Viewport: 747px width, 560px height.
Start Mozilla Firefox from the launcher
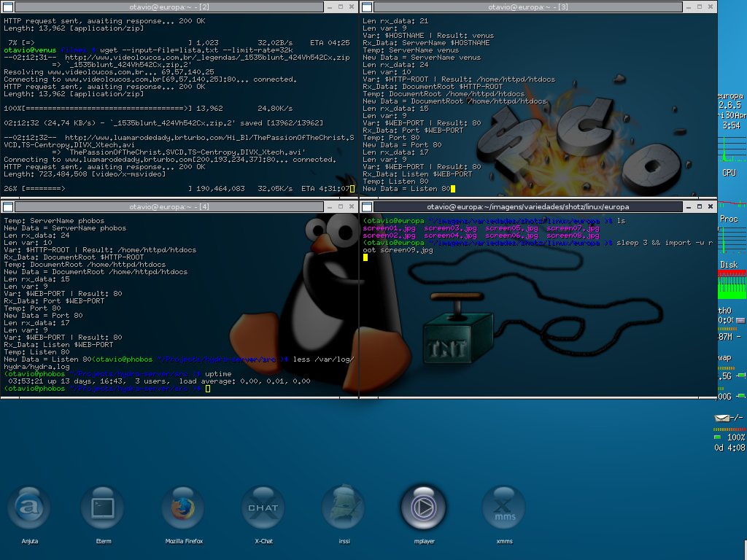pos(183,508)
